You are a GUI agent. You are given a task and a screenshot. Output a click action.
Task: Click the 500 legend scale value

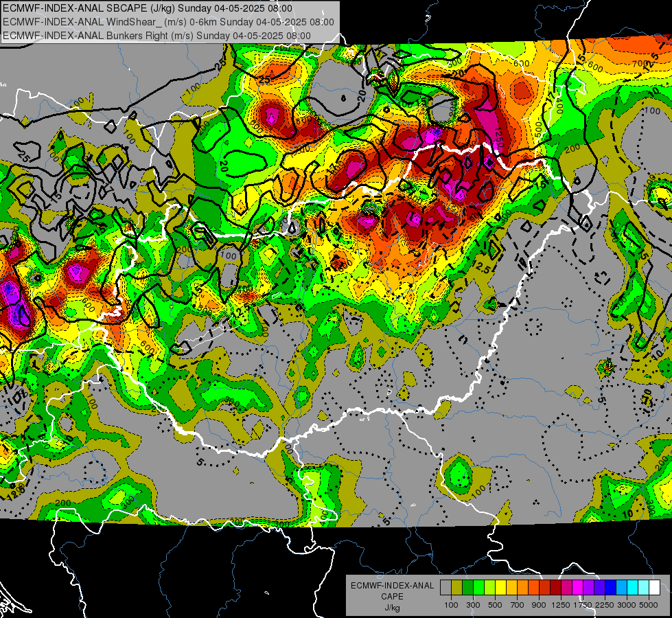495,605
